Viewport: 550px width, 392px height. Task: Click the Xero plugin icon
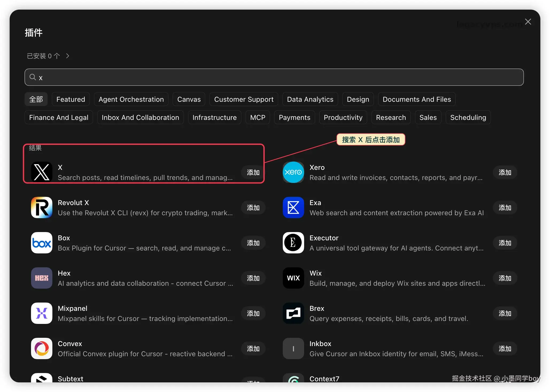[293, 172]
